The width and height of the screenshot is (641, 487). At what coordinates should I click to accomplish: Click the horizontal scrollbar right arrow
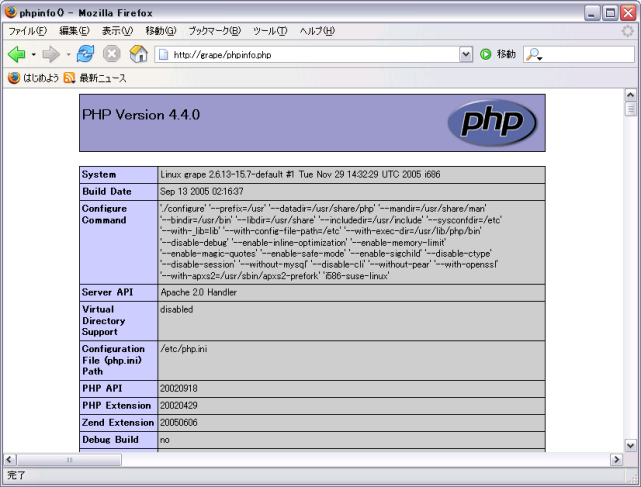tap(616, 459)
